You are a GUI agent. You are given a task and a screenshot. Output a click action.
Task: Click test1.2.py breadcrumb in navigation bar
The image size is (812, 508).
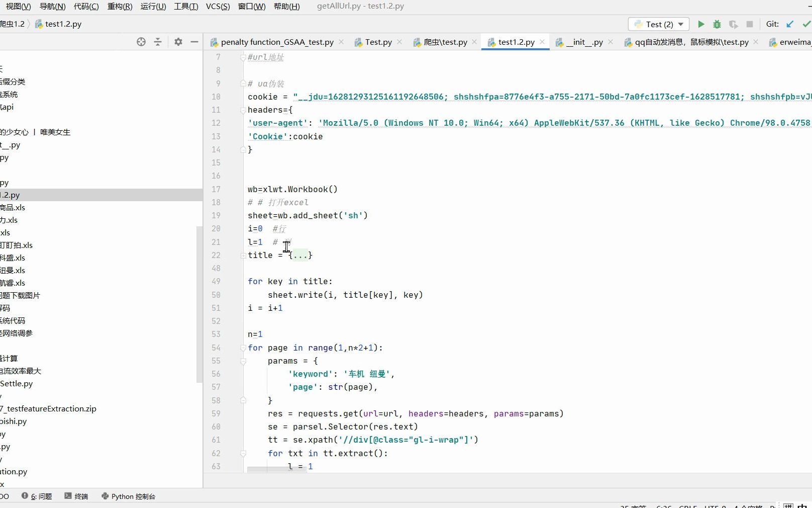(x=58, y=24)
